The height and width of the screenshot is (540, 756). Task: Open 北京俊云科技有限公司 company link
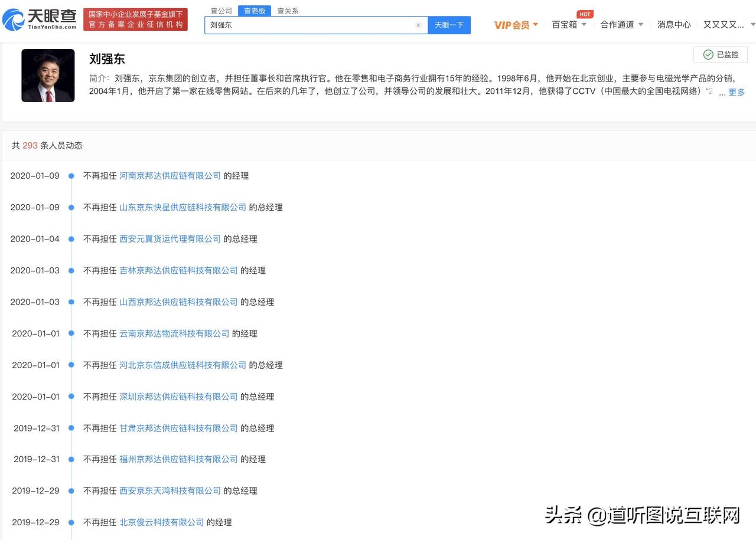[x=162, y=522]
